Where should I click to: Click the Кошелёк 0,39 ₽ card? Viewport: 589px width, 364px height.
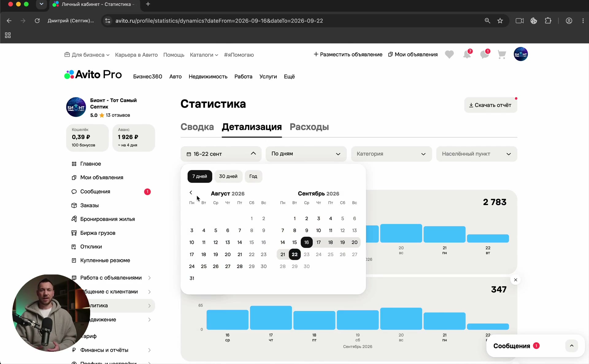click(x=87, y=138)
